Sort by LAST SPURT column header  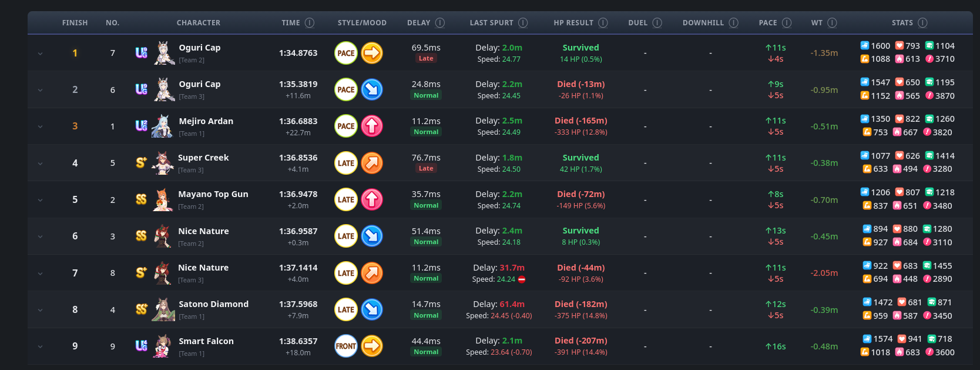[x=491, y=23]
